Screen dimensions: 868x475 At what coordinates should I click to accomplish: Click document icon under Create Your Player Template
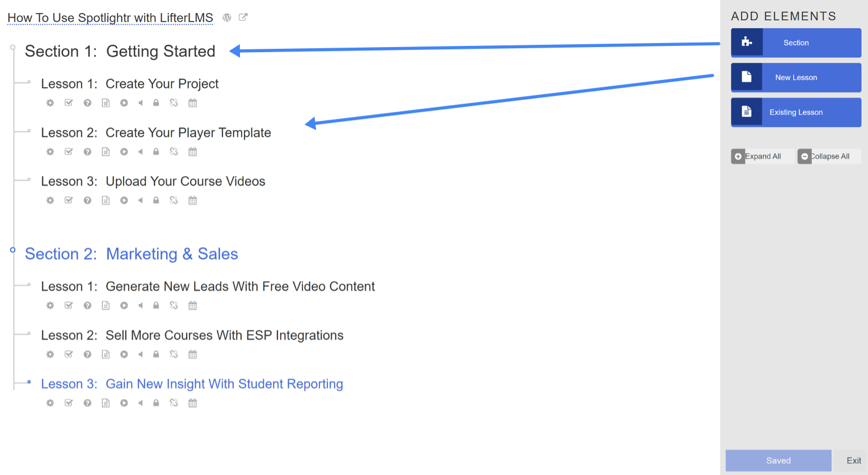[106, 151]
